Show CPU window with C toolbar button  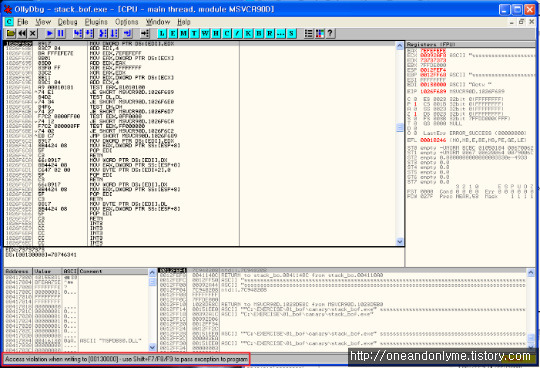point(227,33)
